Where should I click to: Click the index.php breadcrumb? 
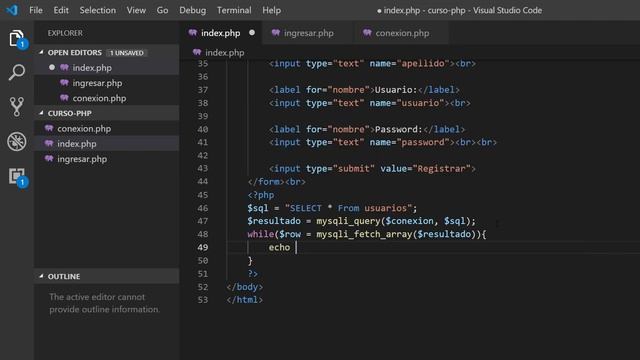click(224, 52)
